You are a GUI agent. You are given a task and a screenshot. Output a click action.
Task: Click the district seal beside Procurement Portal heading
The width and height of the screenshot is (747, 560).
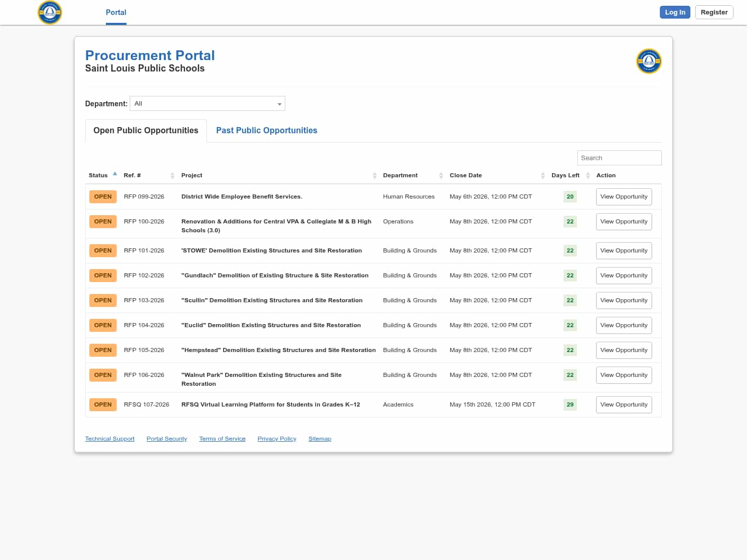point(648,62)
